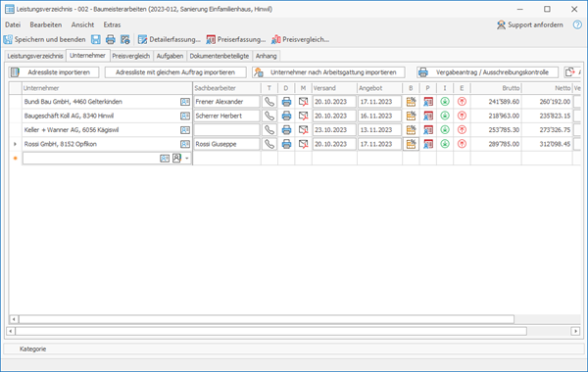
Task: Open the Datei menu
Action: (13, 24)
